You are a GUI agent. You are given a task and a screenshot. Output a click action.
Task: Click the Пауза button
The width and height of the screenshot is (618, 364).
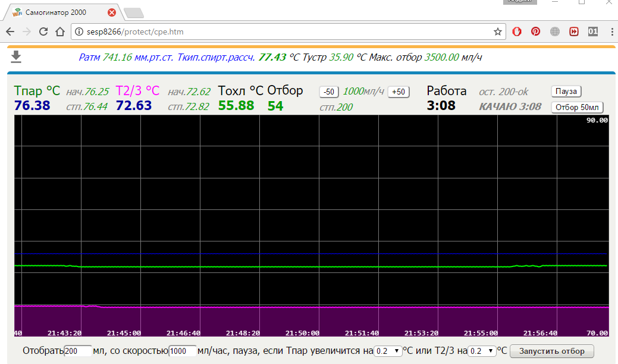[x=566, y=92]
